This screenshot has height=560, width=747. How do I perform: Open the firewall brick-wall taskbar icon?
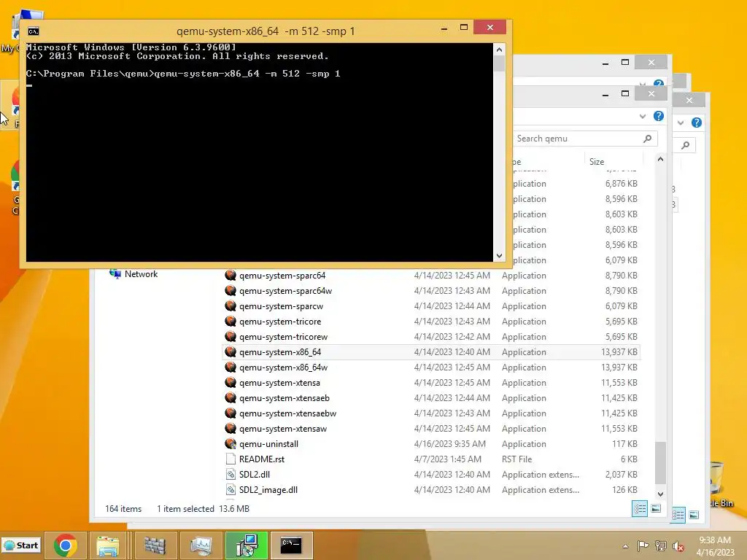[x=154, y=545]
